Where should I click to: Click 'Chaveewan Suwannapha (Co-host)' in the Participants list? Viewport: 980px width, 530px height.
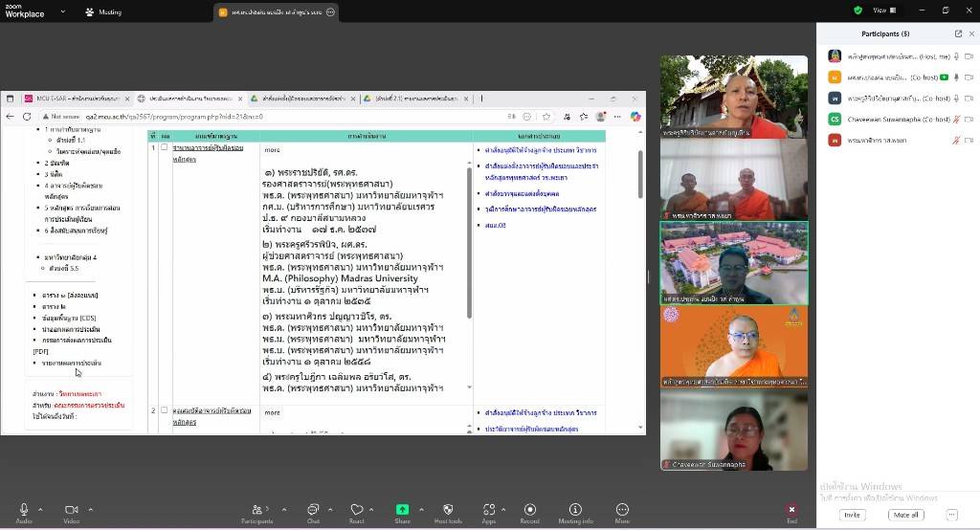coord(898,120)
